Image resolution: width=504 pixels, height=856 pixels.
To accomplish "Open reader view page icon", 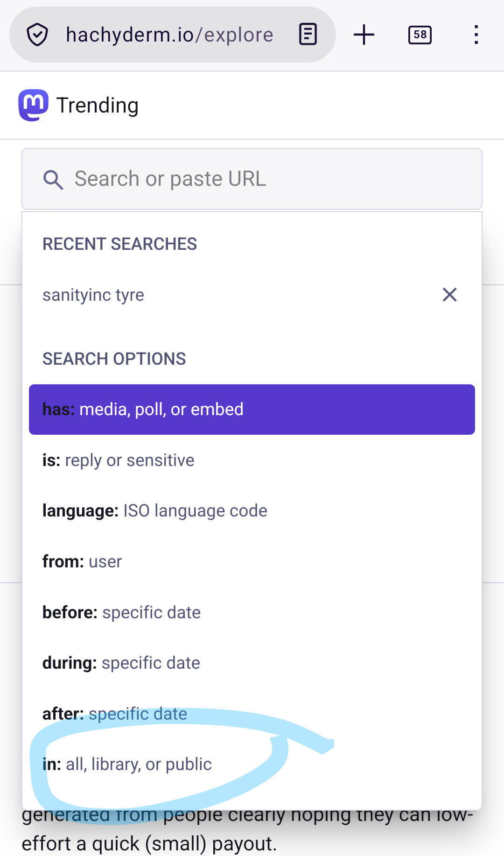I will 308,35.
